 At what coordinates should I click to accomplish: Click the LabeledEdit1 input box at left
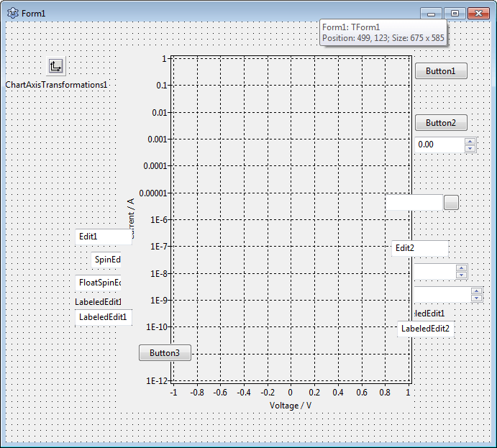[104, 317]
